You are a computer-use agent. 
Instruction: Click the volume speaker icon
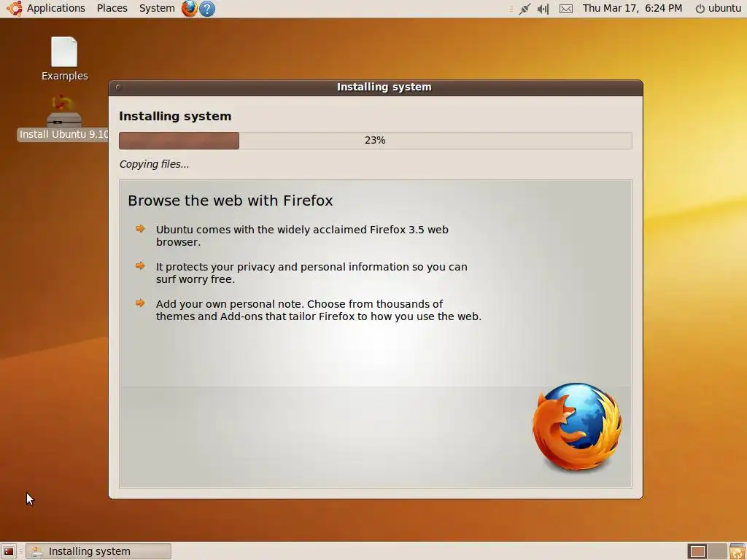click(543, 9)
